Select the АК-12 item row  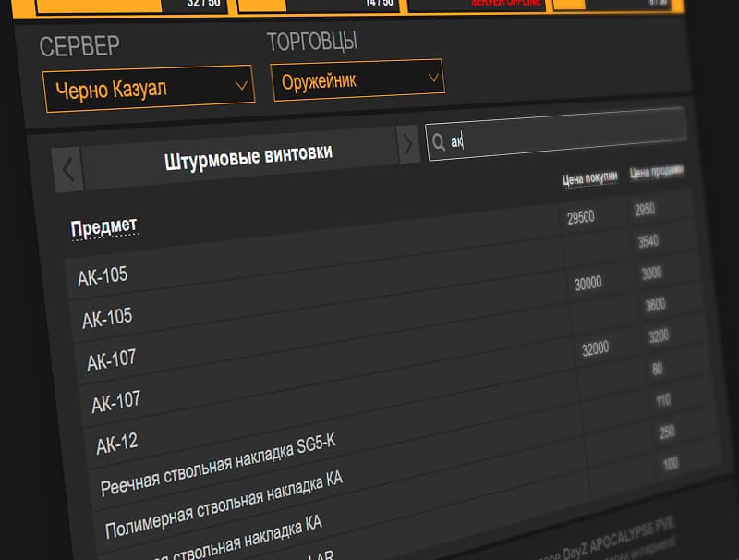click(x=116, y=443)
